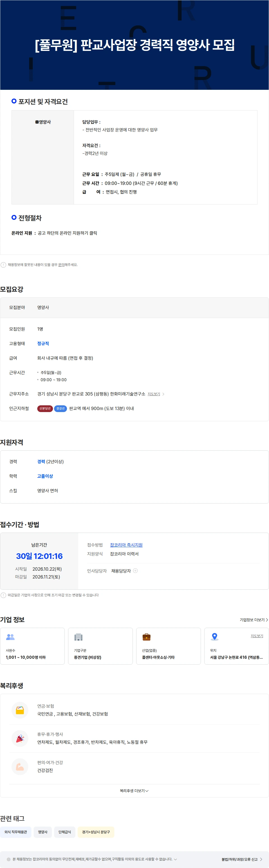Image resolution: width=269 pixels, height=868 pixels.
Task: Open 기업정보 더보기 link
Action: click(x=254, y=620)
